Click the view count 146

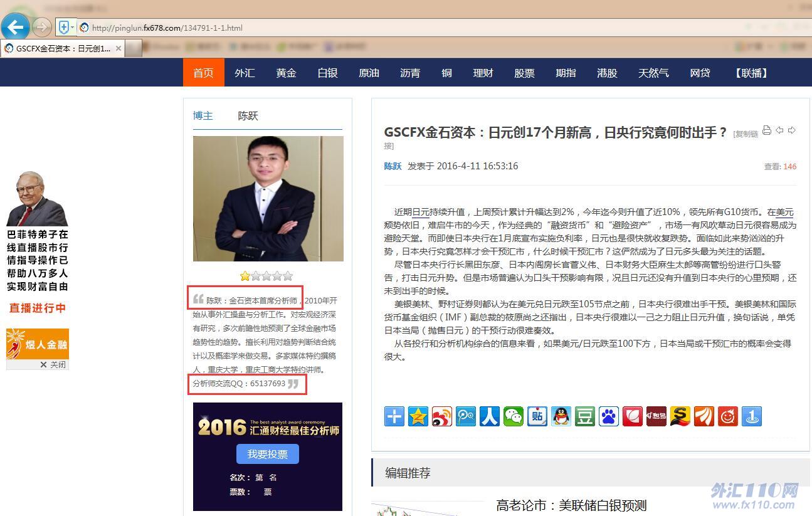coord(790,167)
